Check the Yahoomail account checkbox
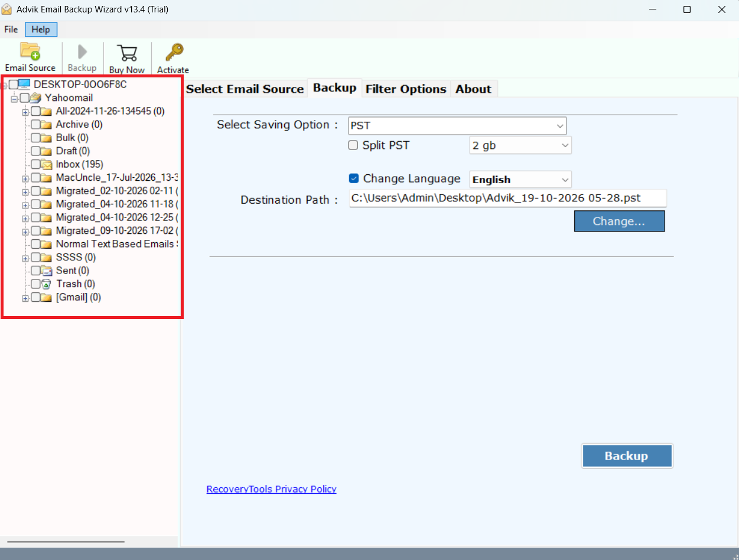This screenshot has width=739, height=560. click(24, 98)
